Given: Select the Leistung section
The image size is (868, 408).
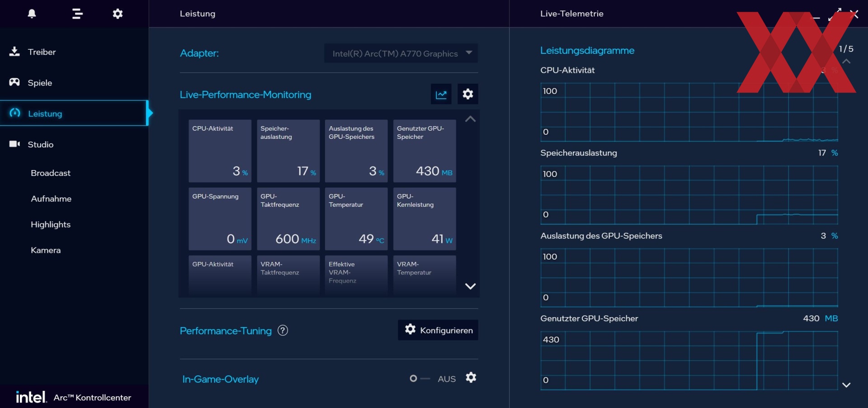Looking at the screenshot, I should coord(74,113).
